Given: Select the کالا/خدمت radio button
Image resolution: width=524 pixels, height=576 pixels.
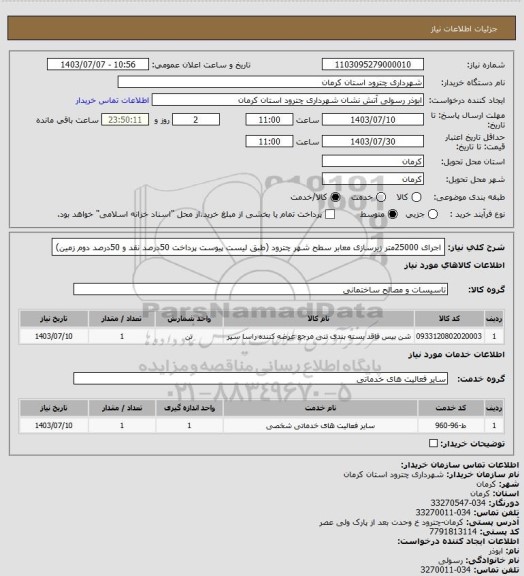Looking at the screenshot, I should pyautogui.click(x=335, y=197).
